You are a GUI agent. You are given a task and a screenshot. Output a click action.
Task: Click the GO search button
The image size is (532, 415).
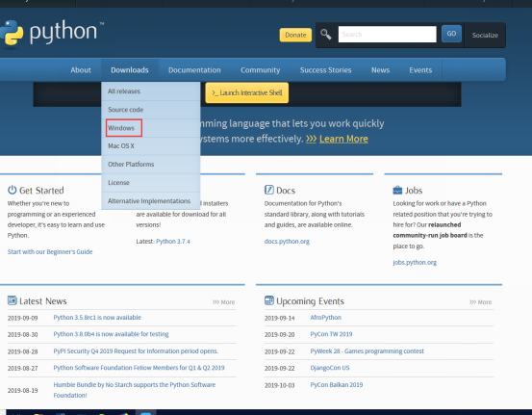click(451, 34)
